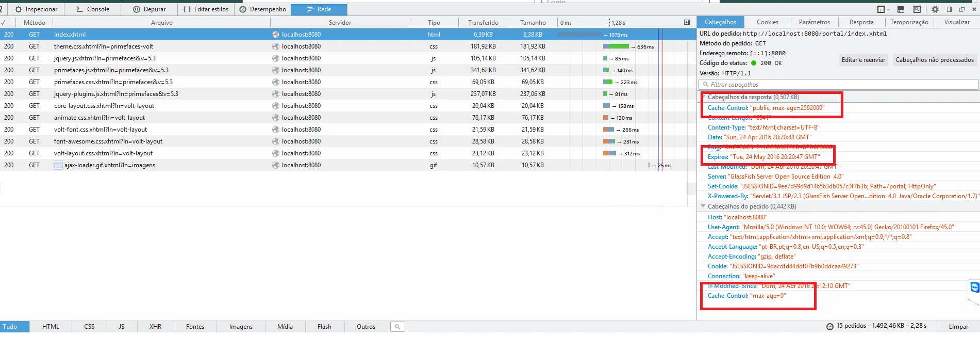The image size is (980, 352).
Task: Open the Editar estilos tab
Action: pyautogui.click(x=206, y=9)
